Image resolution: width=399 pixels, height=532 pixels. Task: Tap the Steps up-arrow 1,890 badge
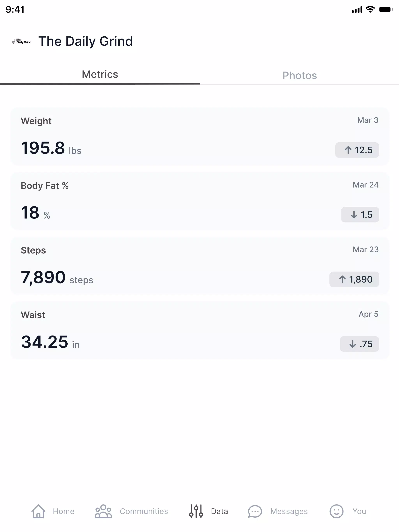pyautogui.click(x=354, y=279)
